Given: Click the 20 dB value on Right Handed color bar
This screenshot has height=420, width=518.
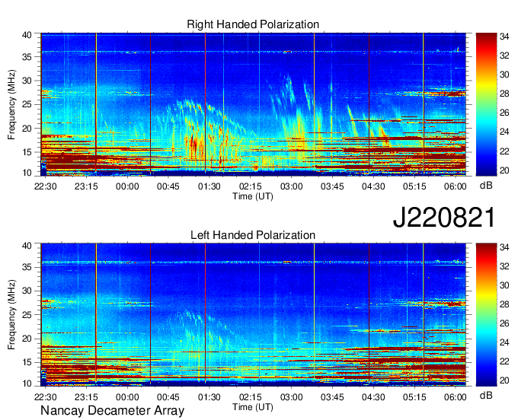Looking at the screenshot, I should [x=504, y=170].
